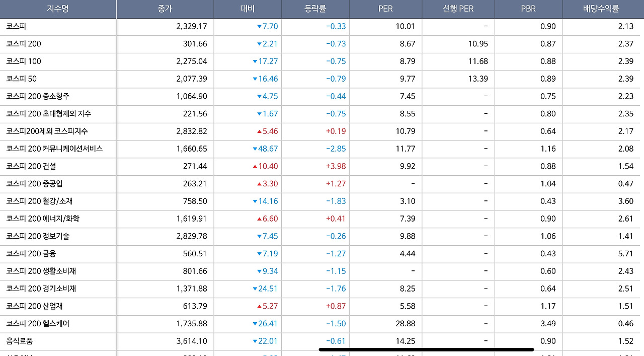Click the 배당수익률 column header
The image size is (644, 356).
[x=601, y=9]
